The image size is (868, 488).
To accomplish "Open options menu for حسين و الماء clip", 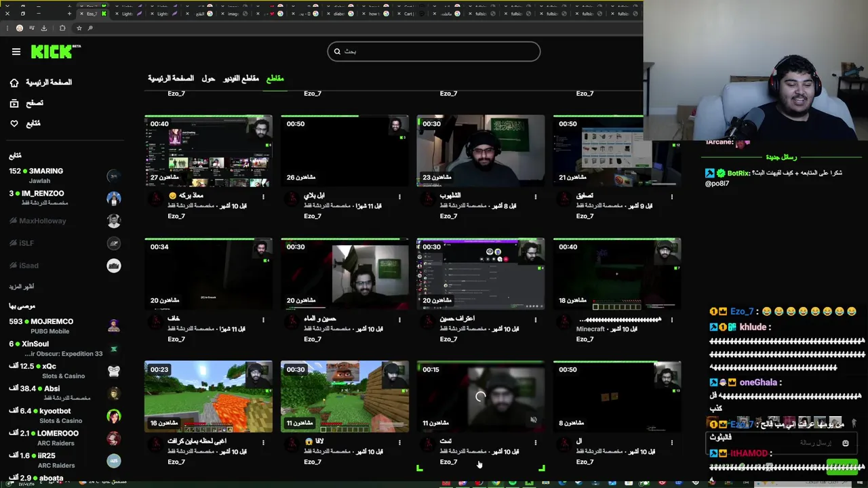I will click(399, 320).
